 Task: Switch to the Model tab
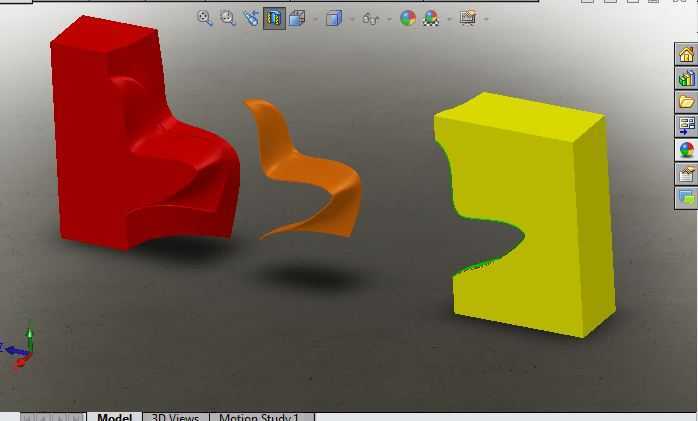tap(114, 417)
